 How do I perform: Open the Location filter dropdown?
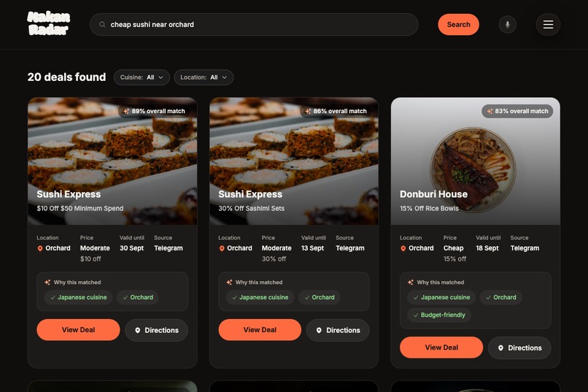point(204,77)
